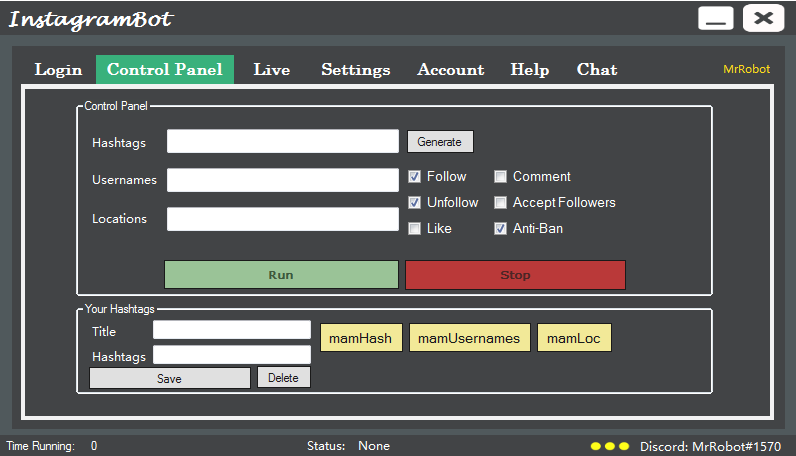Minimize the InstagramBot window
This screenshot has width=796, height=456.
point(716,18)
